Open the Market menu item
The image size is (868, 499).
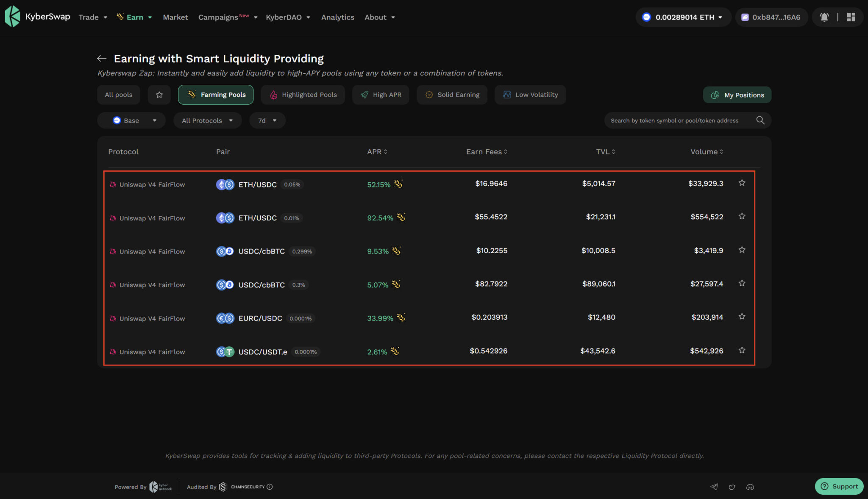click(175, 17)
